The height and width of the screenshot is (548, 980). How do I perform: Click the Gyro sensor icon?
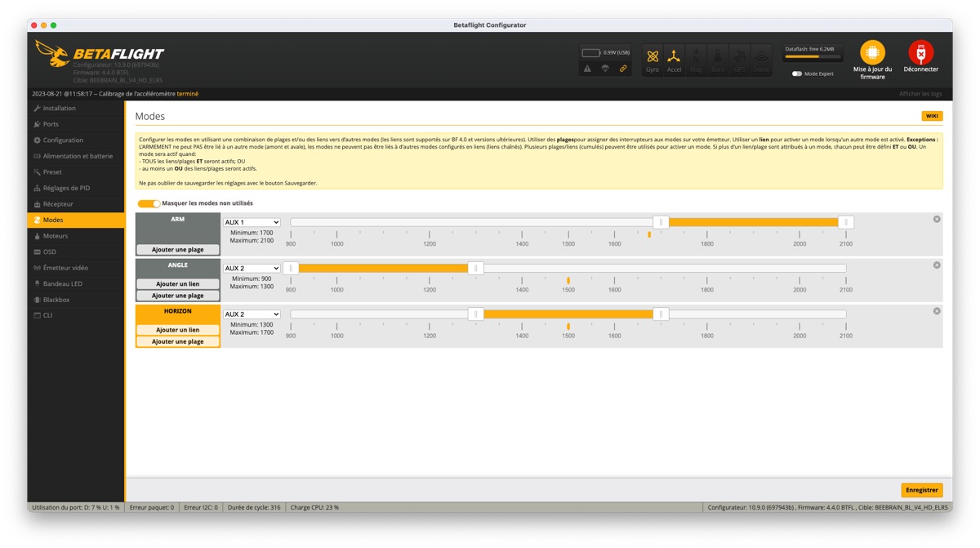tap(653, 60)
